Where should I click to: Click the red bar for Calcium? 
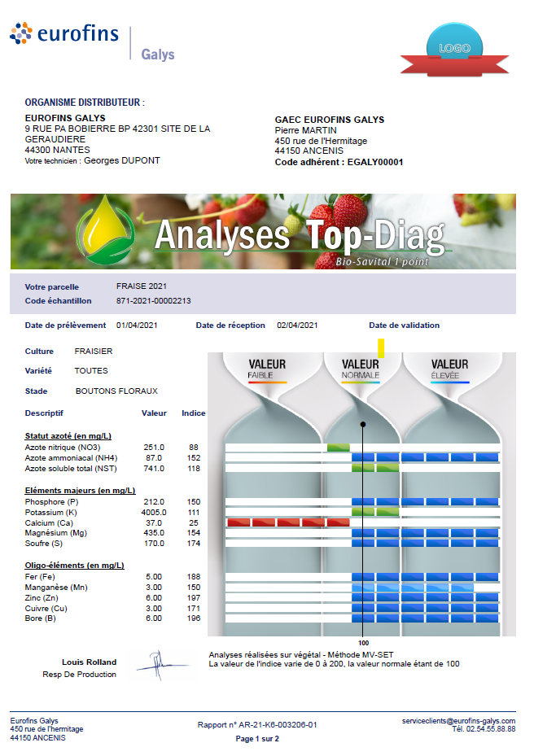click(x=288, y=522)
